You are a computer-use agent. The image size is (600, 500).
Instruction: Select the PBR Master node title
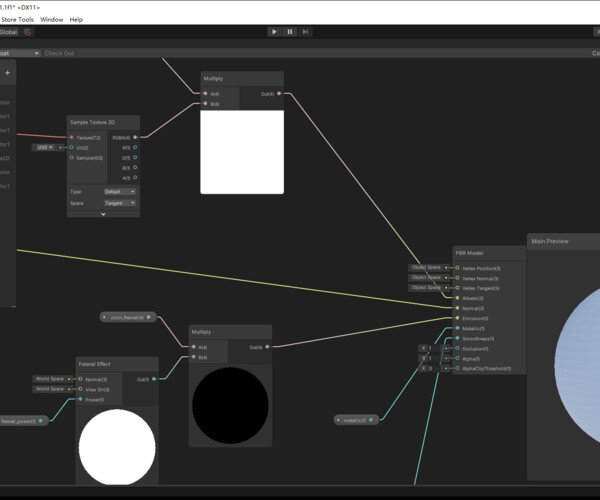(x=470, y=253)
